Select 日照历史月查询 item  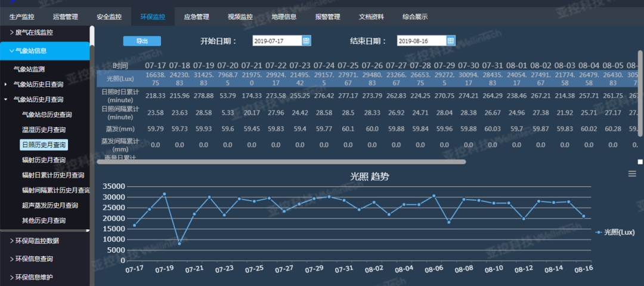(44, 145)
